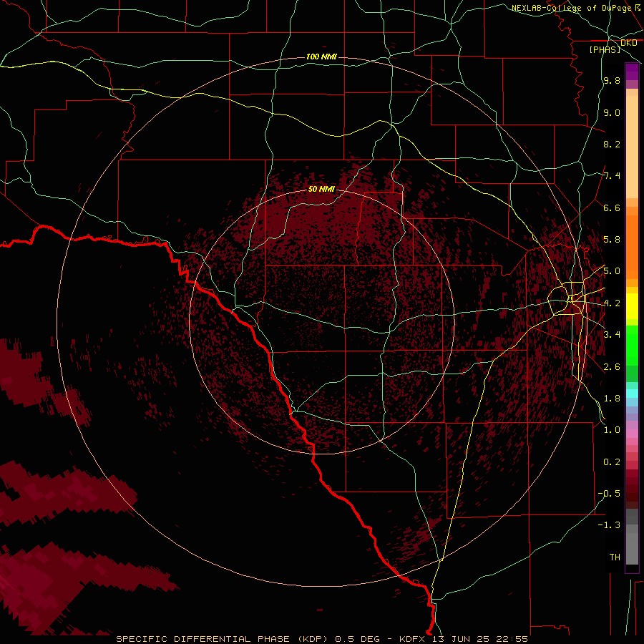Pick the purple top color bar segment
The width and height of the screenshot is (644, 644).
632,72
